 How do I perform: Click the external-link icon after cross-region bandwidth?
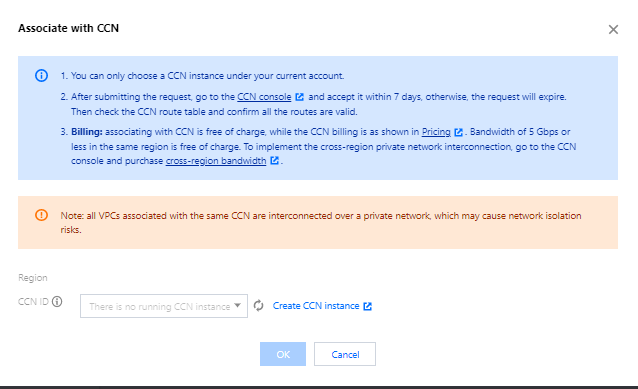pos(275,160)
